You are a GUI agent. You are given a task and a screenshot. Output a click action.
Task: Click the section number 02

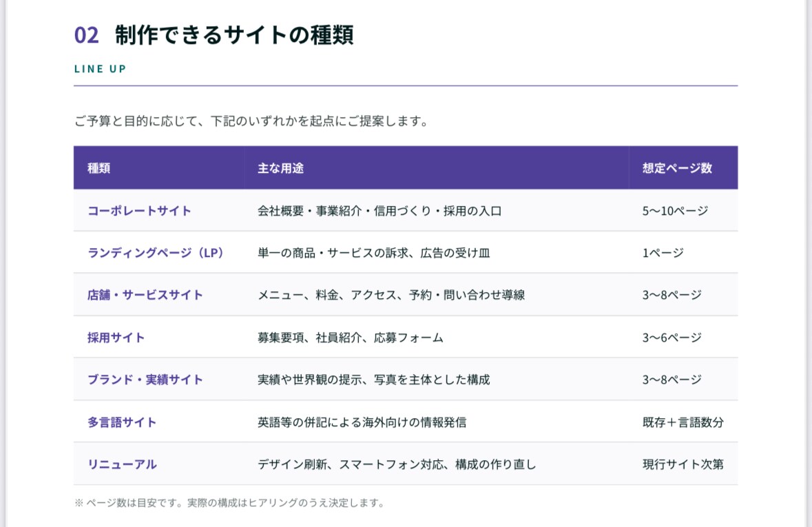pyautogui.click(x=87, y=35)
